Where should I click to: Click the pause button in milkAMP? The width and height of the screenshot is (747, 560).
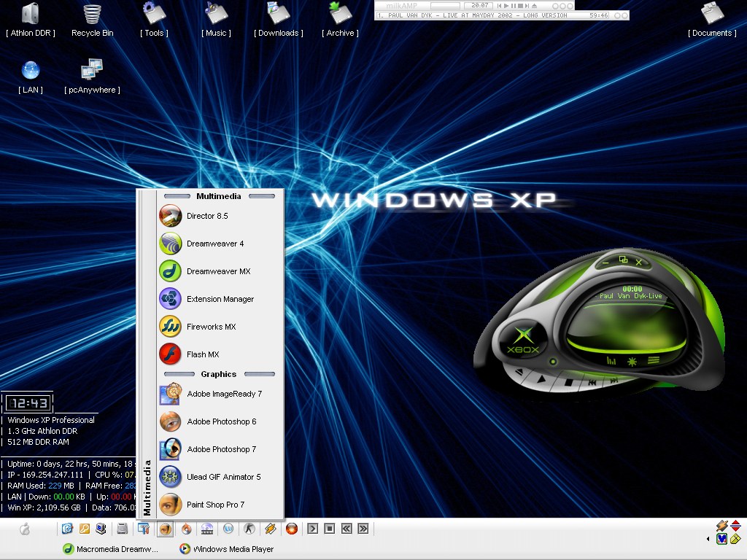(x=514, y=5)
